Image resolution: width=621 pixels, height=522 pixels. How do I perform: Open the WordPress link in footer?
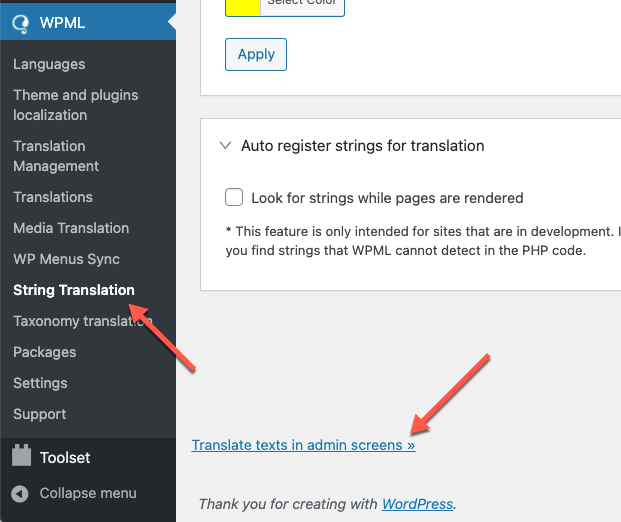click(417, 504)
